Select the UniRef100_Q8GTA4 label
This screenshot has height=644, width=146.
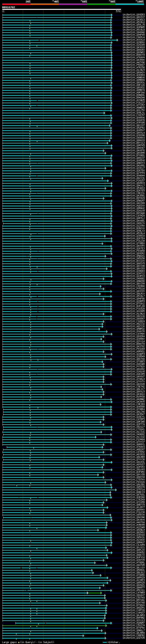point(134,359)
